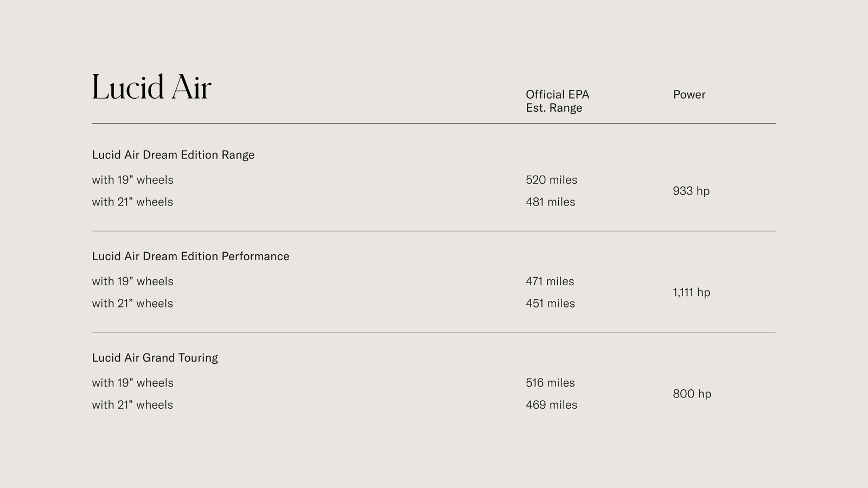Click the Lucid Air Grand Touring title
The image size is (868, 488).
155,358
